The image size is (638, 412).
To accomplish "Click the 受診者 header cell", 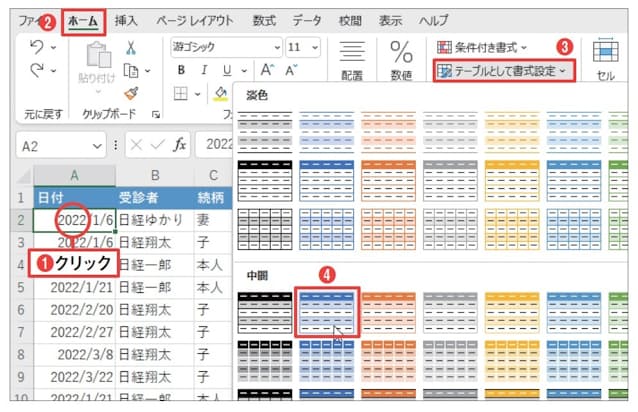I will [155, 198].
